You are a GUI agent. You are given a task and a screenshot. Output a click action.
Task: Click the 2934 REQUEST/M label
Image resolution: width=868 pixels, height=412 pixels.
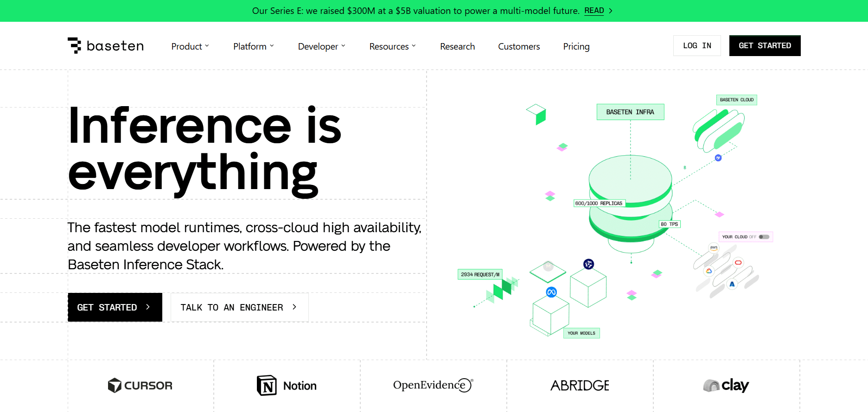(480, 274)
